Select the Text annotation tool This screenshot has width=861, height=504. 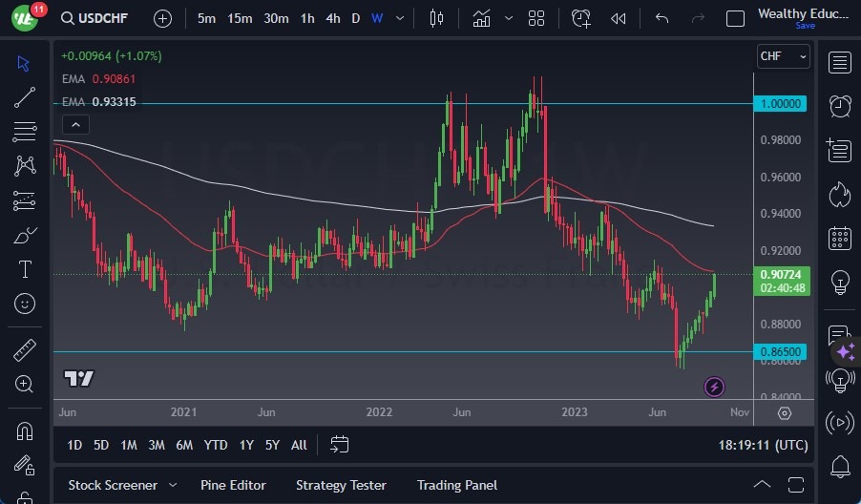(x=25, y=269)
